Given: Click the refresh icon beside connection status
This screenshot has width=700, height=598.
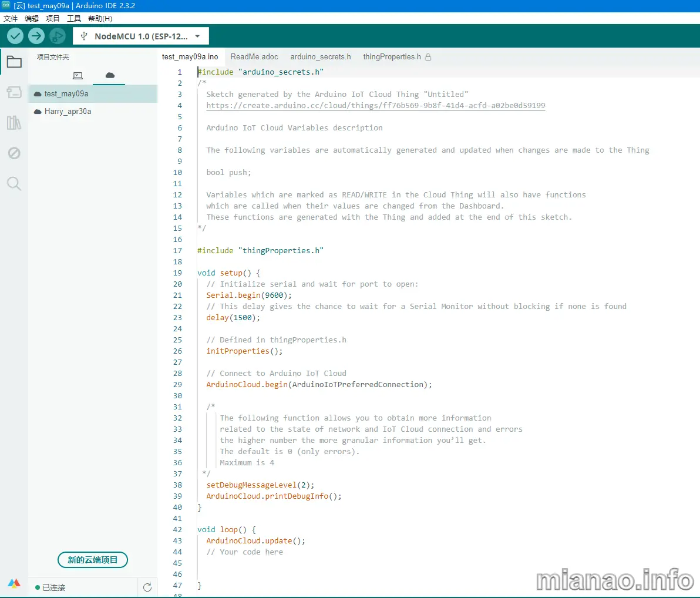Looking at the screenshot, I should tap(147, 587).
